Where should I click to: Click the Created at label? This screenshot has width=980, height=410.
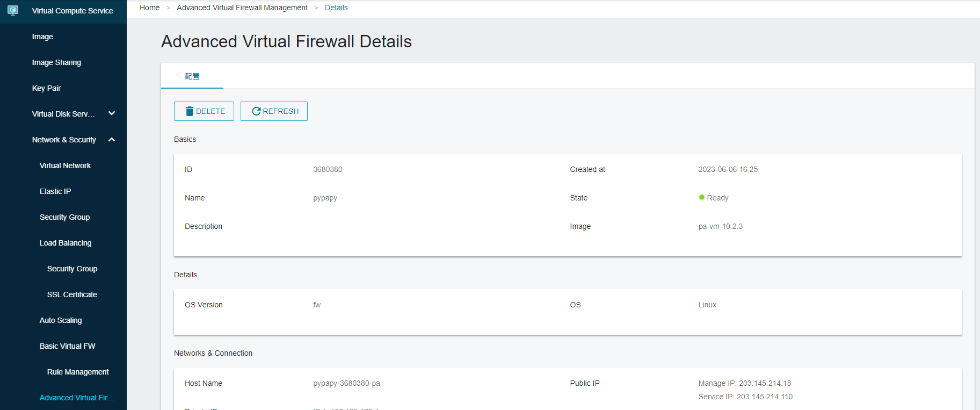point(587,169)
